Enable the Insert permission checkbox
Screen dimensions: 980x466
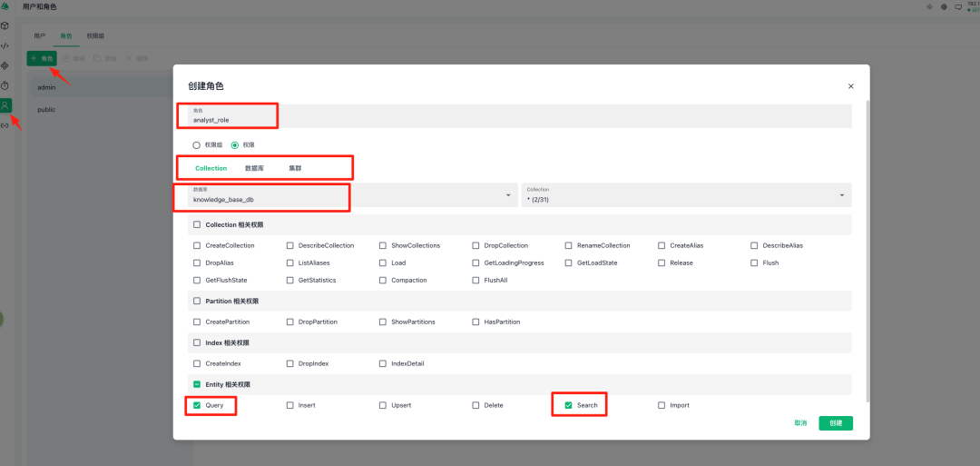(x=290, y=405)
